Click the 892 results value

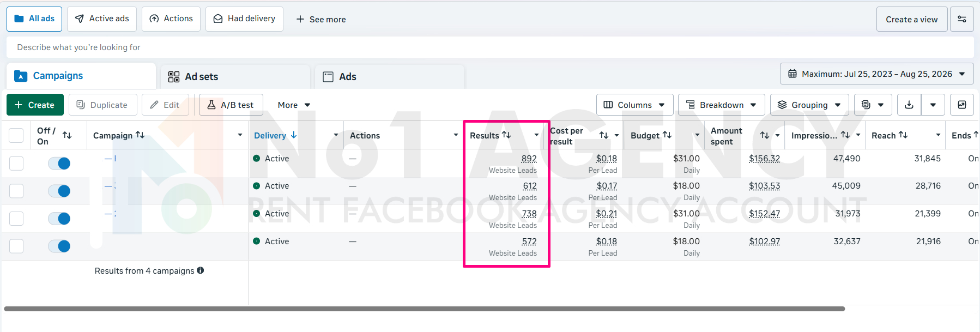coord(529,159)
